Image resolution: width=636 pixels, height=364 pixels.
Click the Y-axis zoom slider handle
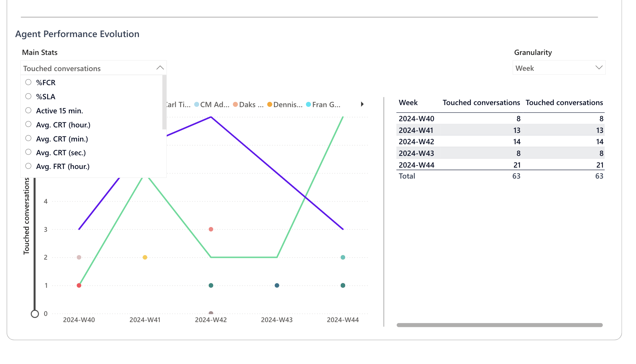point(35,314)
